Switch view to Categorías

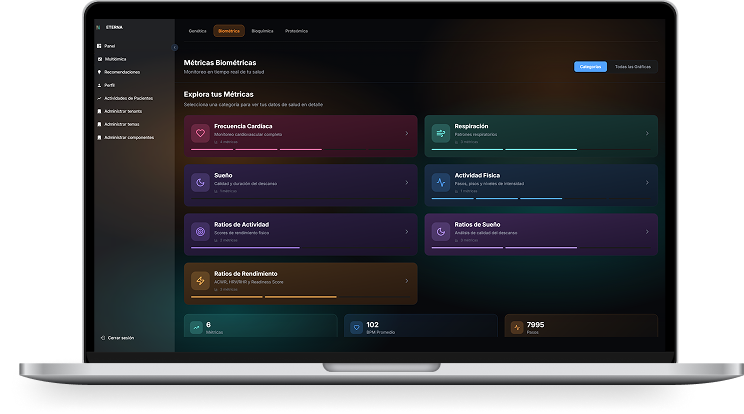(x=590, y=67)
